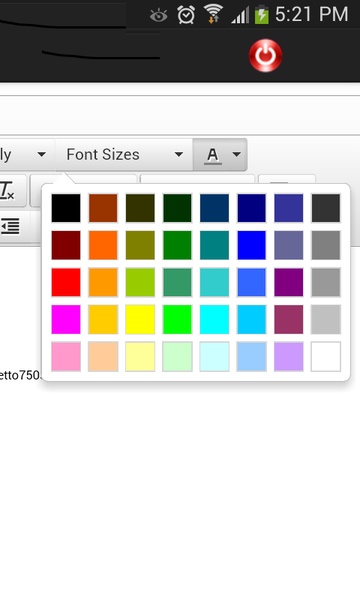Select the pale cyan swatch

tap(214, 356)
